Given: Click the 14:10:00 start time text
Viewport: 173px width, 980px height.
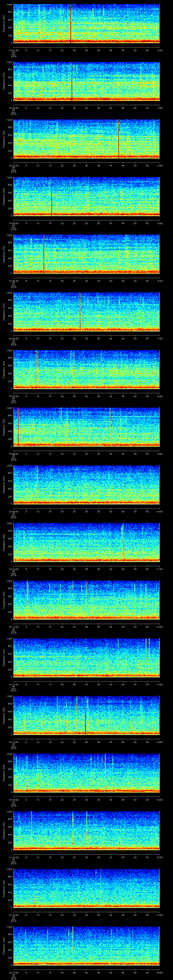Looking at the screenshot, I should point(13,569).
